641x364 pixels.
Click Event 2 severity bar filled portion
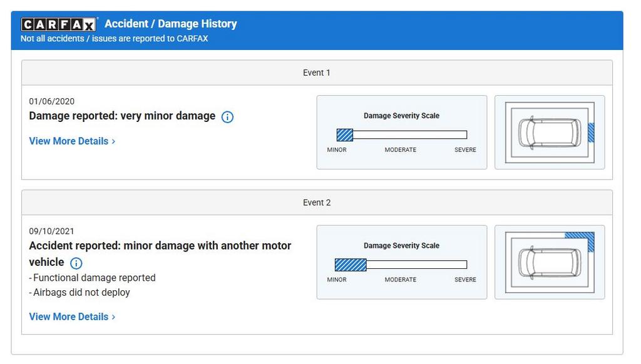pos(351,265)
